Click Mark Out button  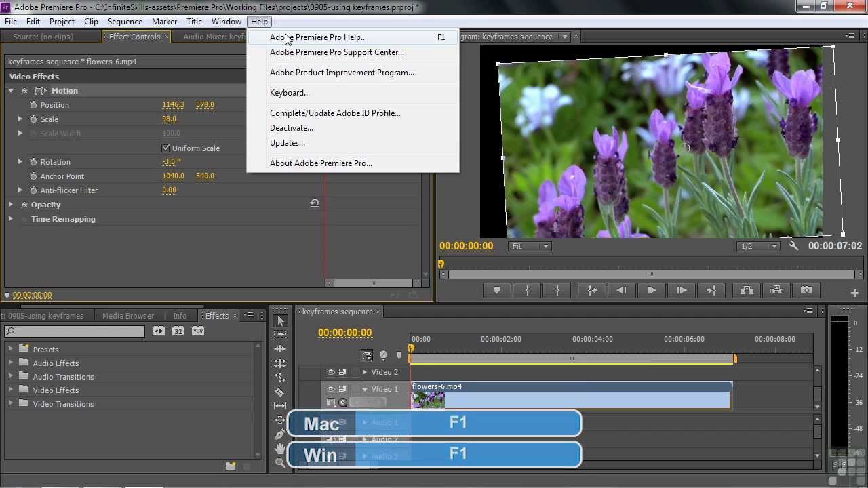coord(557,290)
